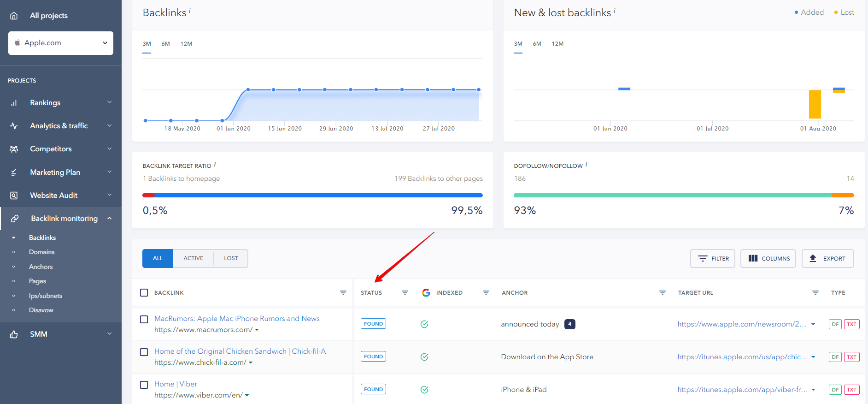Click the anchor count badge 4
Screen dimensions: 868x404
click(570, 324)
